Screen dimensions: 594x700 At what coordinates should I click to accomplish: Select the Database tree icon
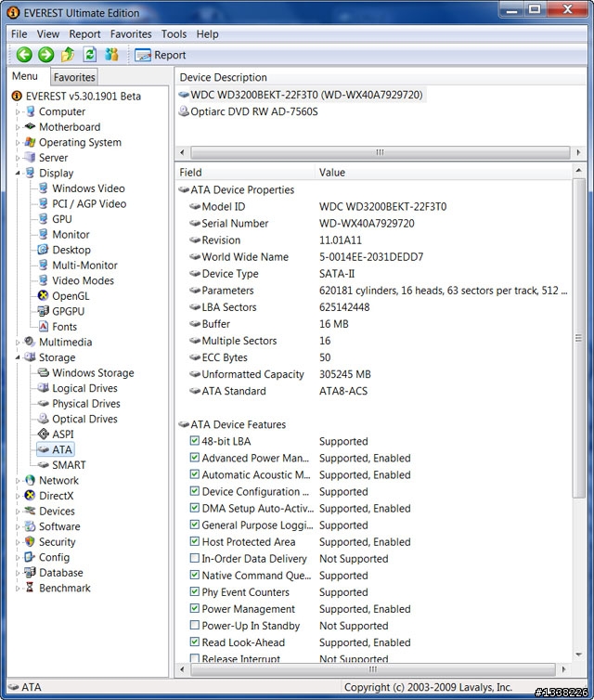[x=30, y=572]
